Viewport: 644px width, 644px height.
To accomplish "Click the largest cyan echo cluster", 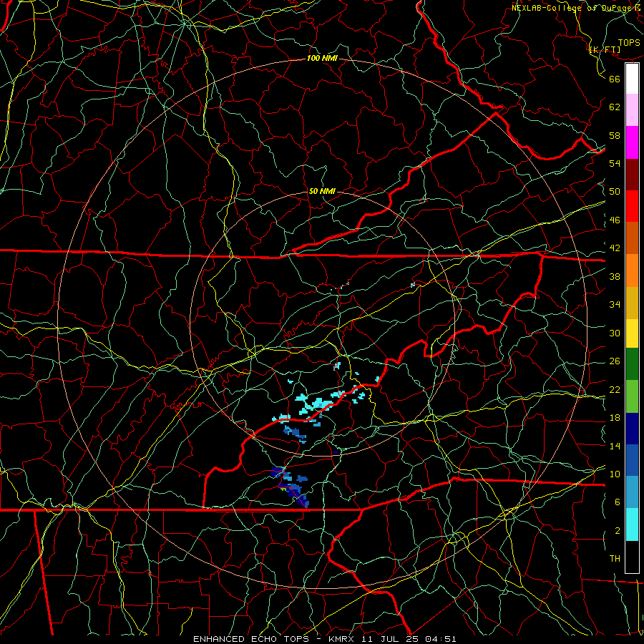I will (316, 406).
